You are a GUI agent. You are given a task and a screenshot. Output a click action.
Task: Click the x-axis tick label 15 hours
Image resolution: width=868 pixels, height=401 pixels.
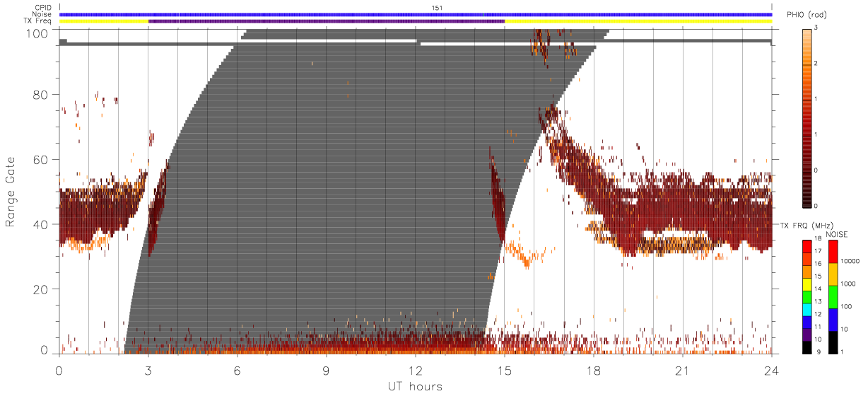tap(505, 370)
